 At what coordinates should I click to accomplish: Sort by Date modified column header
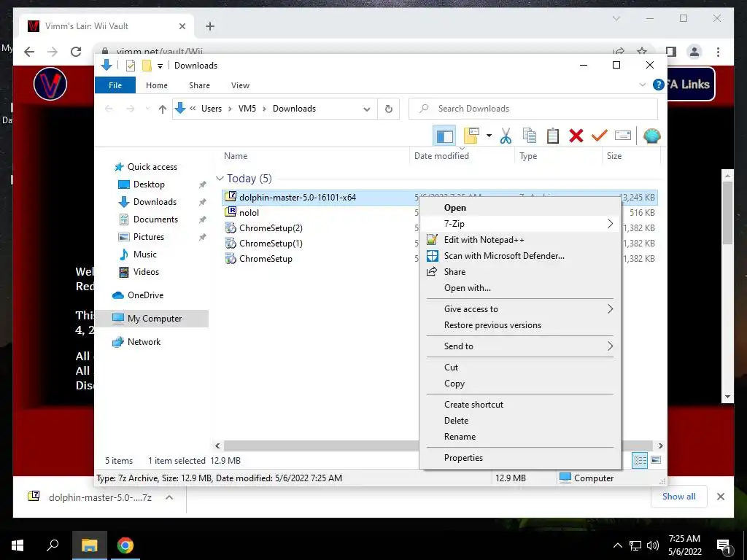[441, 156]
